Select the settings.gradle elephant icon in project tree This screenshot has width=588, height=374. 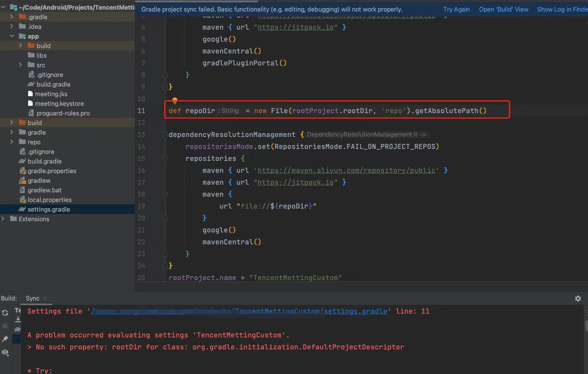[x=22, y=209]
